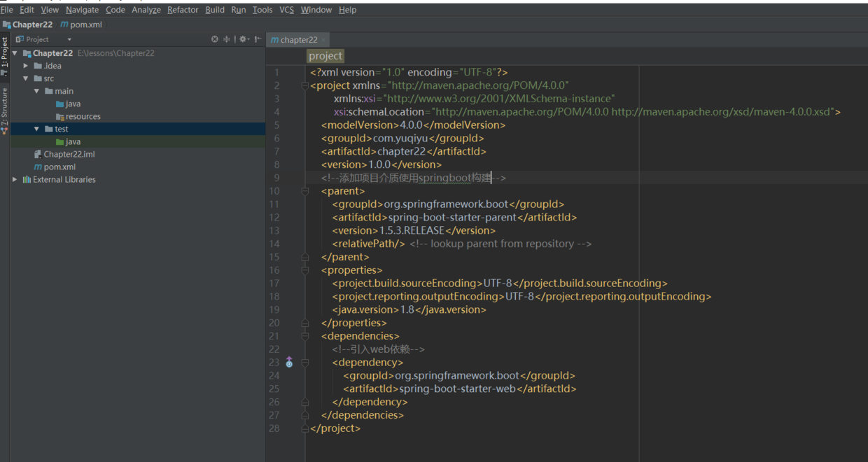Collapse the src folder
The height and width of the screenshot is (462, 868).
pos(26,78)
